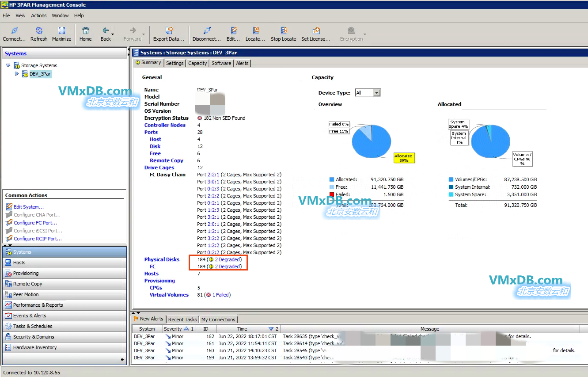Sort alerts by Severity column
Image resolution: width=588 pixels, height=377 pixels.
coord(178,329)
